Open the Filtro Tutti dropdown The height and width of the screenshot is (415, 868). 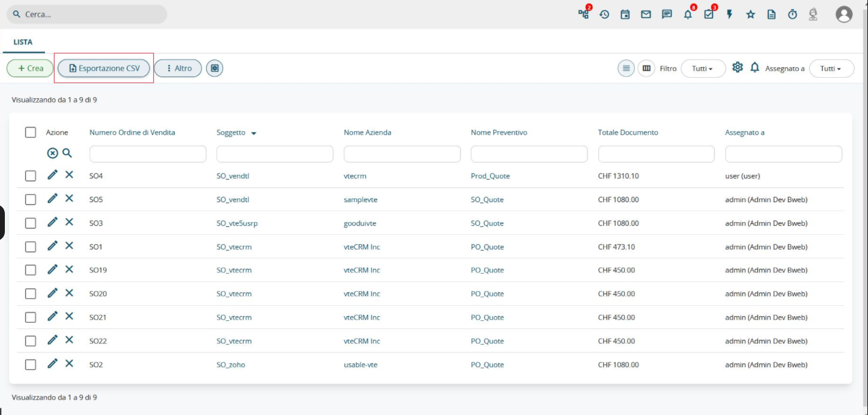(x=703, y=69)
